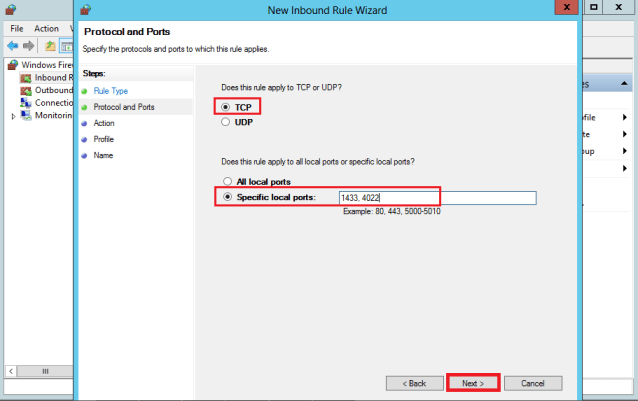This screenshot has height=401, width=638.
Task: Select Connection Security Rules icon in tree
Action: point(26,103)
